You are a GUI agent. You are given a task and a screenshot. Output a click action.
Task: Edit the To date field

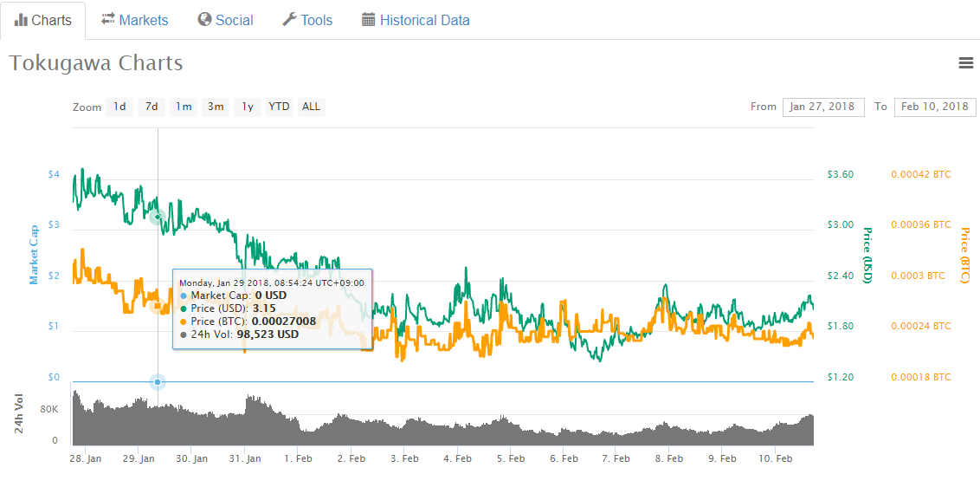pyautogui.click(x=934, y=107)
